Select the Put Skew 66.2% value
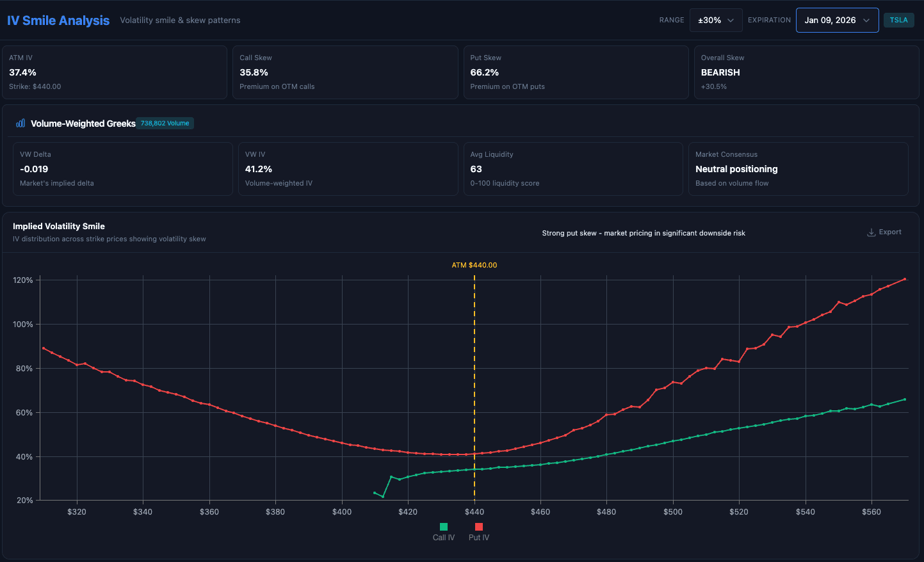Viewport: 924px width, 562px height. [484, 72]
